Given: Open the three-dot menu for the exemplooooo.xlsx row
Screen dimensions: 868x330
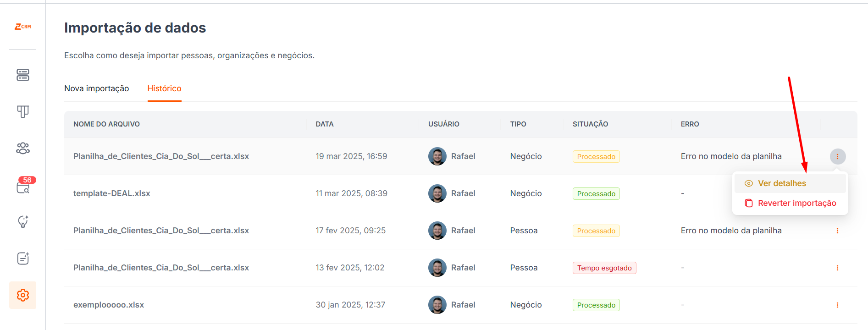Looking at the screenshot, I should (837, 305).
